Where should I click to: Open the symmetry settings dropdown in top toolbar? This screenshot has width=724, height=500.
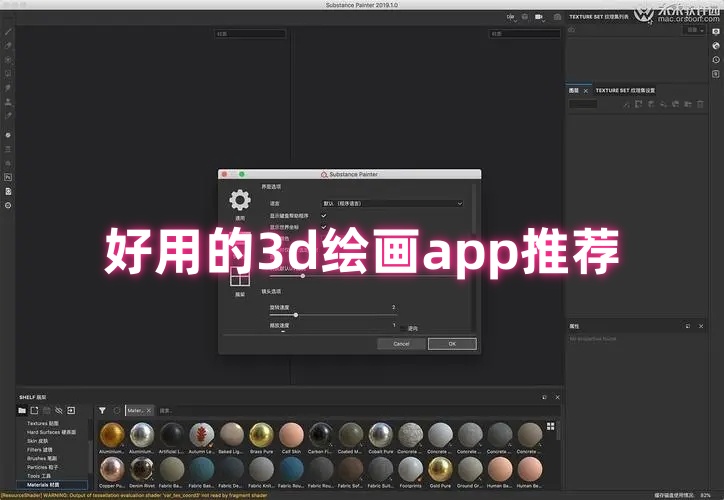tap(511, 17)
